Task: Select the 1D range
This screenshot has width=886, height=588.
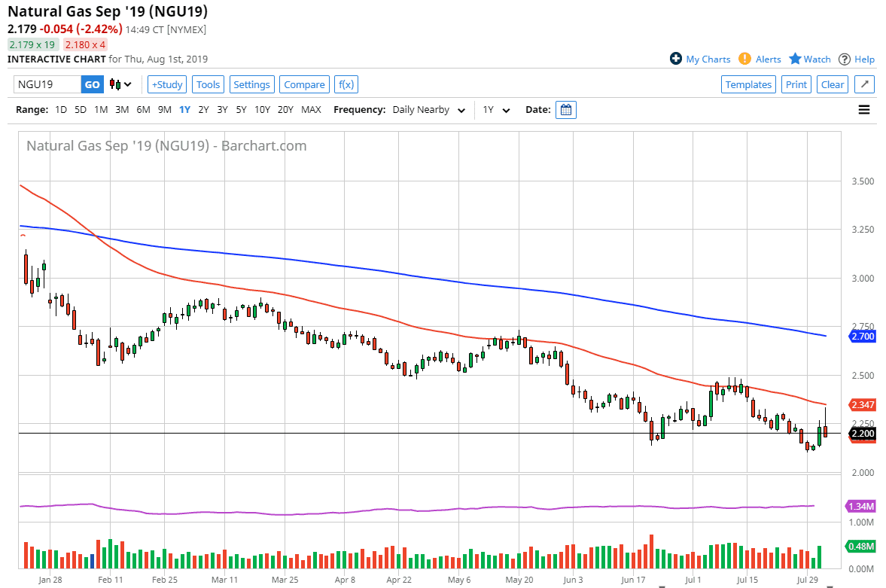Action: point(61,110)
